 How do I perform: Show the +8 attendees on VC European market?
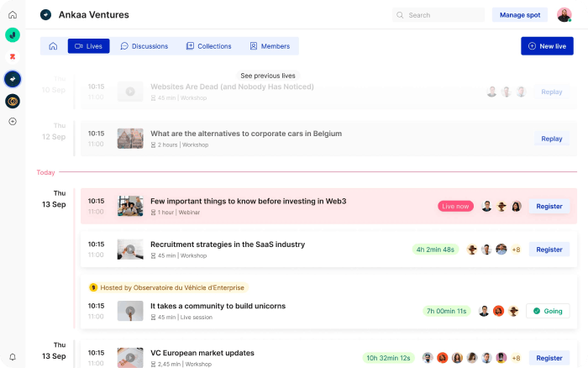516,358
